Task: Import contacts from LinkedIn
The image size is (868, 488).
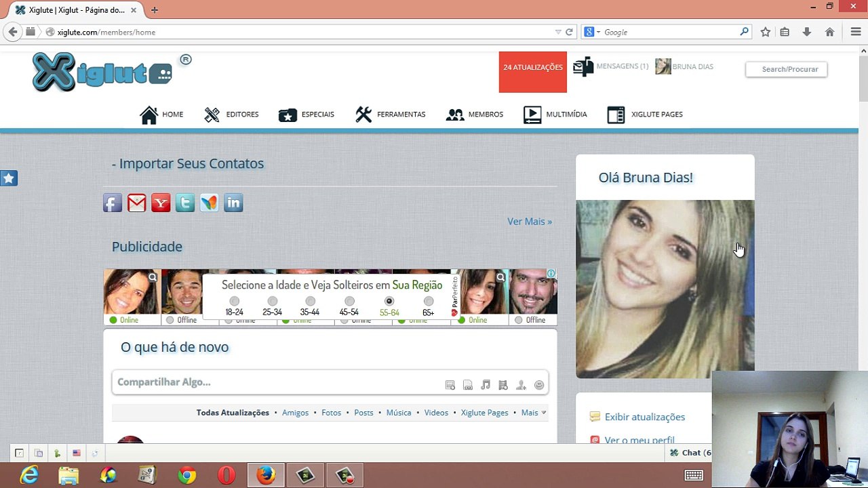Action: 233,203
